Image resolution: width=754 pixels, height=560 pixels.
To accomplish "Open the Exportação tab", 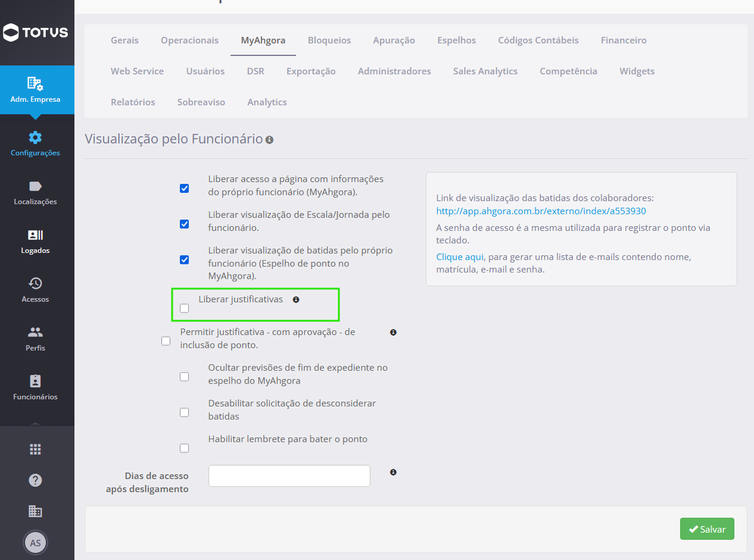I will coord(311,71).
